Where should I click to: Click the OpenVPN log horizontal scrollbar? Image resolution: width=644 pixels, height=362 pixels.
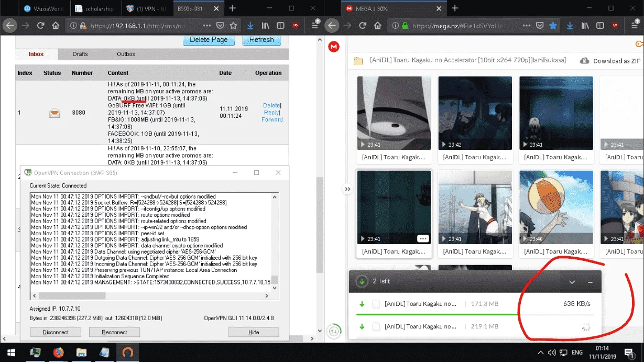coord(150,295)
